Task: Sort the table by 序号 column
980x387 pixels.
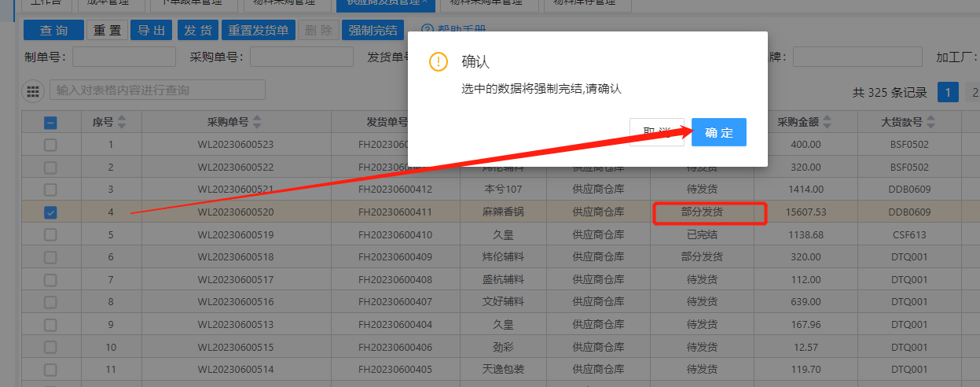Action: [122, 122]
